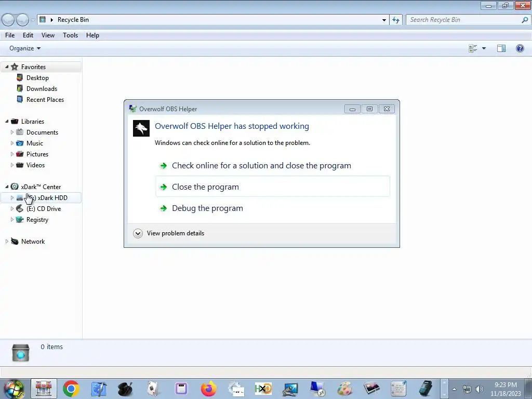Click the taskbar clock and date

point(506,389)
